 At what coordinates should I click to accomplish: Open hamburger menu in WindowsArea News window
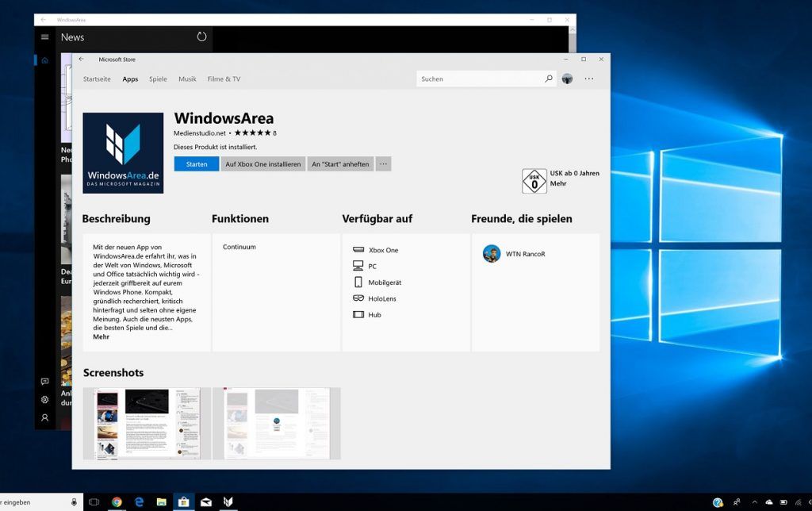45,36
